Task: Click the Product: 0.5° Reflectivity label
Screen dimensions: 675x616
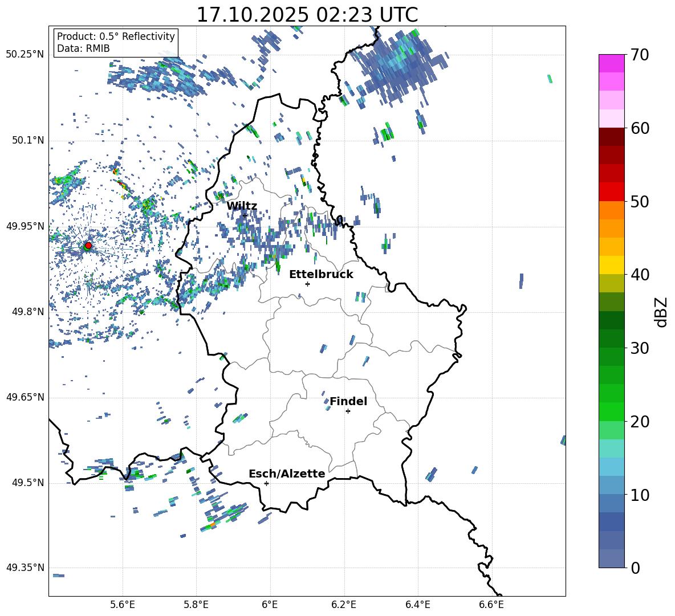Action: click(x=116, y=36)
